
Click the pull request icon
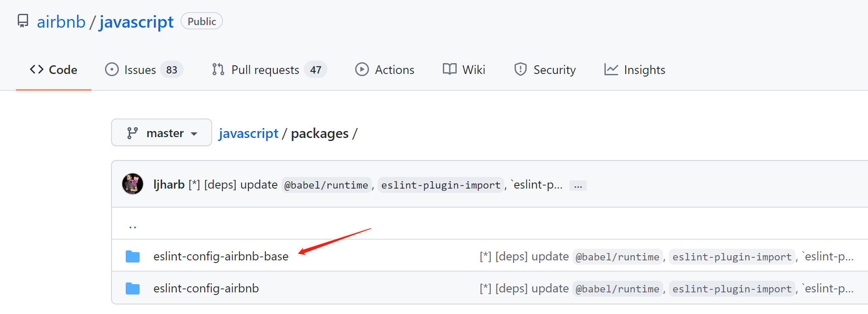(218, 70)
